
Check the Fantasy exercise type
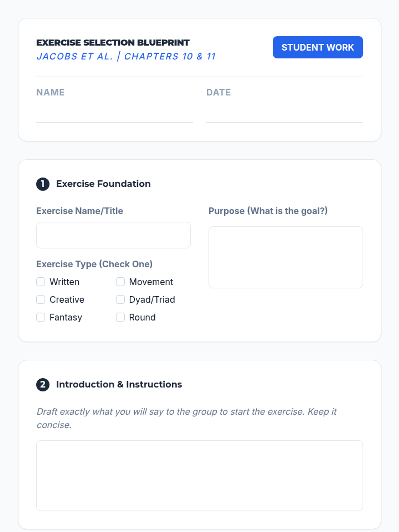[x=41, y=317]
